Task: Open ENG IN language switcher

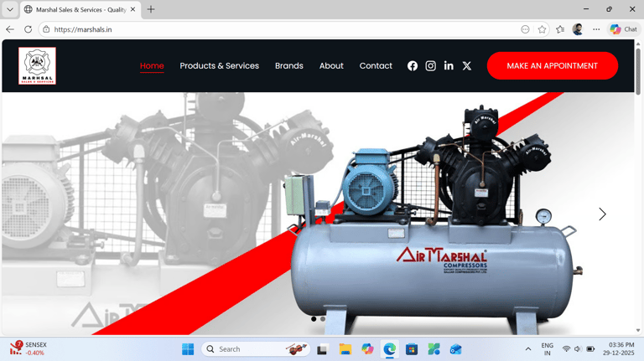Action: tap(547, 349)
